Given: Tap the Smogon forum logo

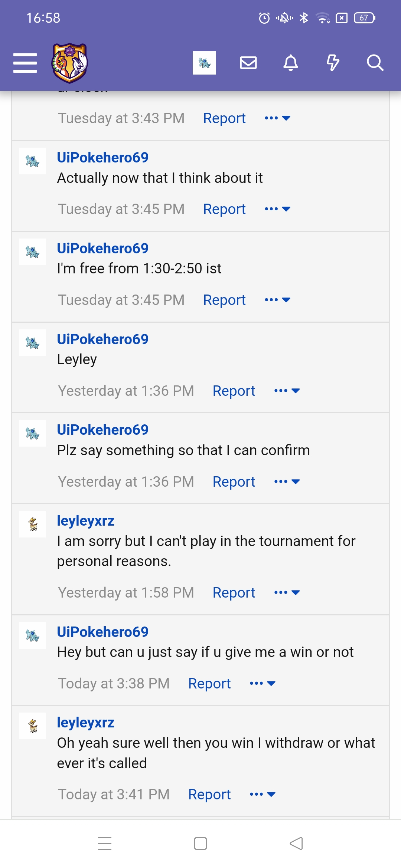Looking at the screenshot, I should click(x=69, y=63).
